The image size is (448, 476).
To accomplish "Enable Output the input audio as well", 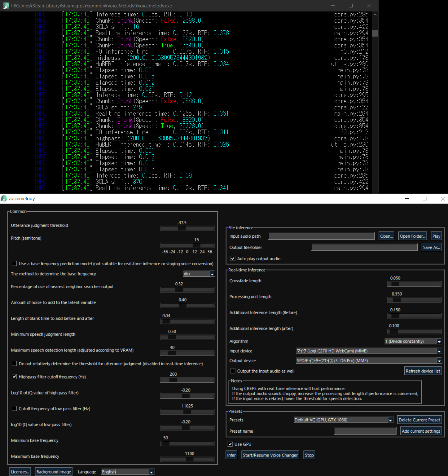I will click(x=232, y=371).
